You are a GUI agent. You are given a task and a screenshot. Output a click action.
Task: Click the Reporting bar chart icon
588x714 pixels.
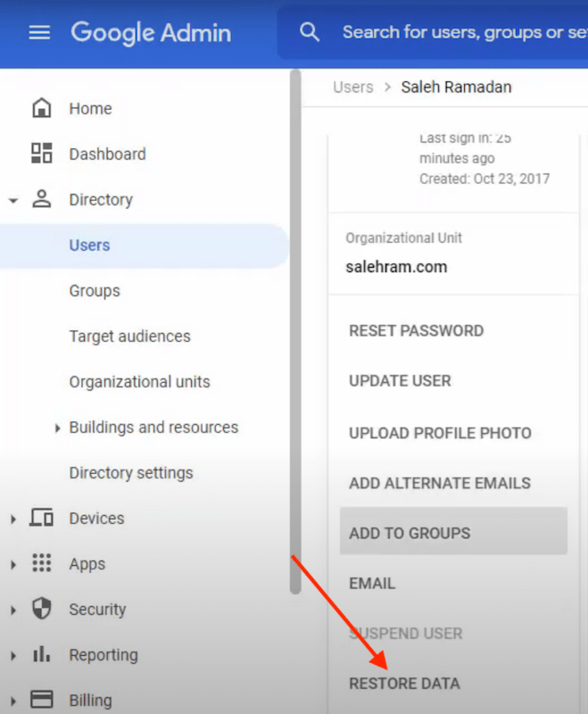click(x=41, y=654)
